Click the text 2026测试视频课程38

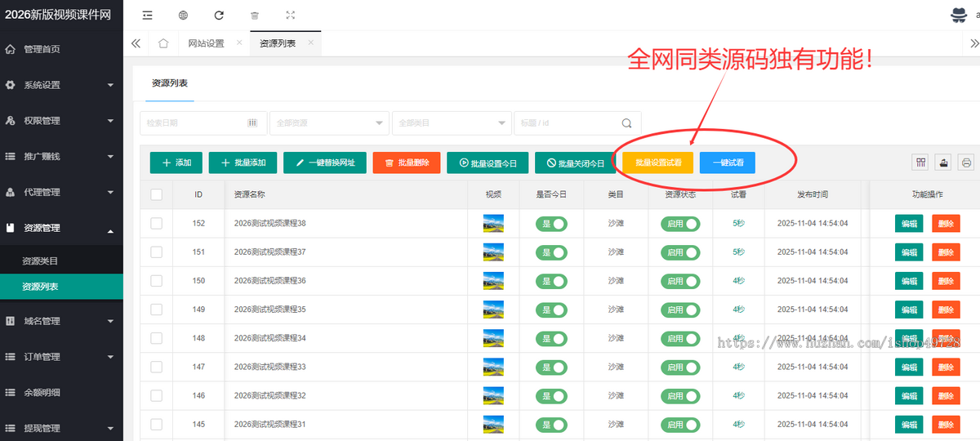269,223
